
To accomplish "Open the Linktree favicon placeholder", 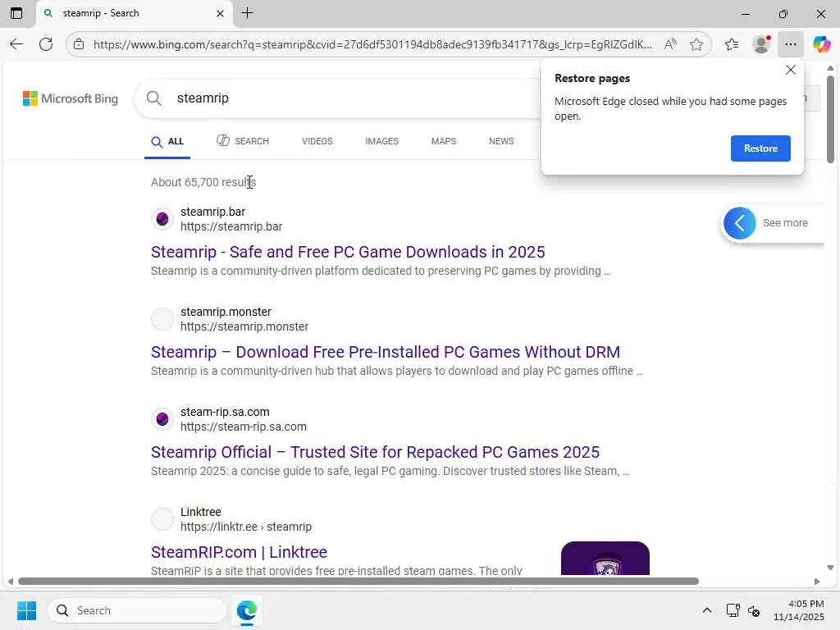I will click(x=162, y=519).
